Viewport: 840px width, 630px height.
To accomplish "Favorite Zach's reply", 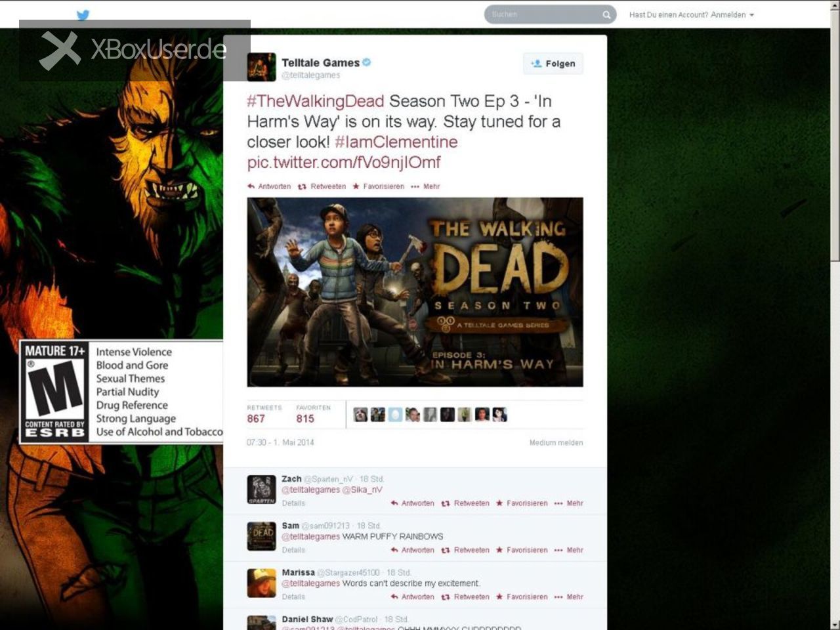I will (522, 503).
